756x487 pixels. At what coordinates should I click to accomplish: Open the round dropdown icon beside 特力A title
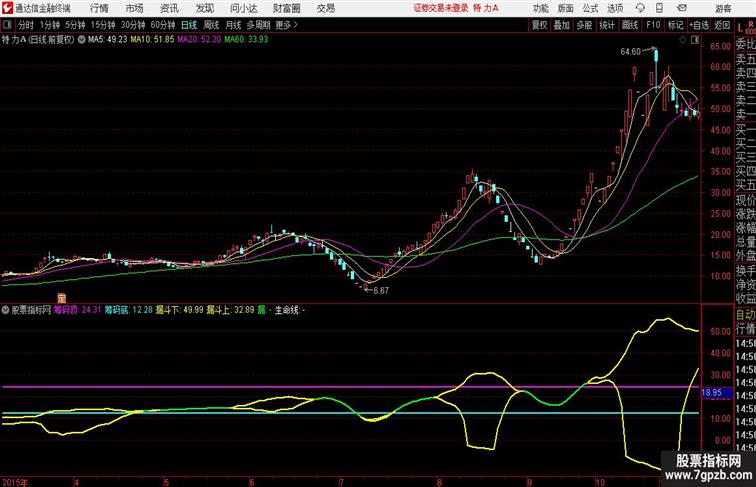[81, 40]
